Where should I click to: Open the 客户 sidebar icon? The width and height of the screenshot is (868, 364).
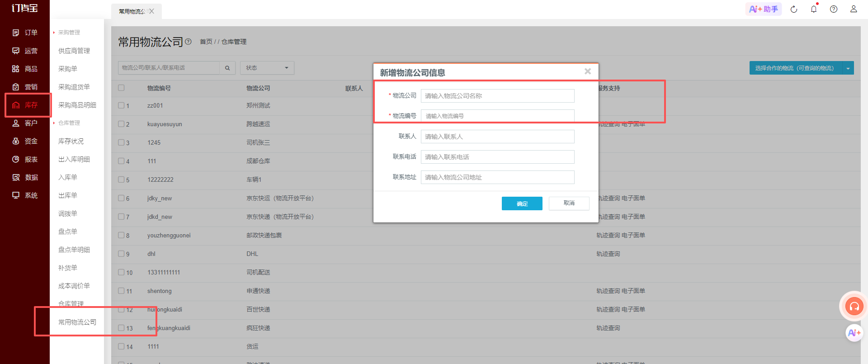click(x=16, y=123)
